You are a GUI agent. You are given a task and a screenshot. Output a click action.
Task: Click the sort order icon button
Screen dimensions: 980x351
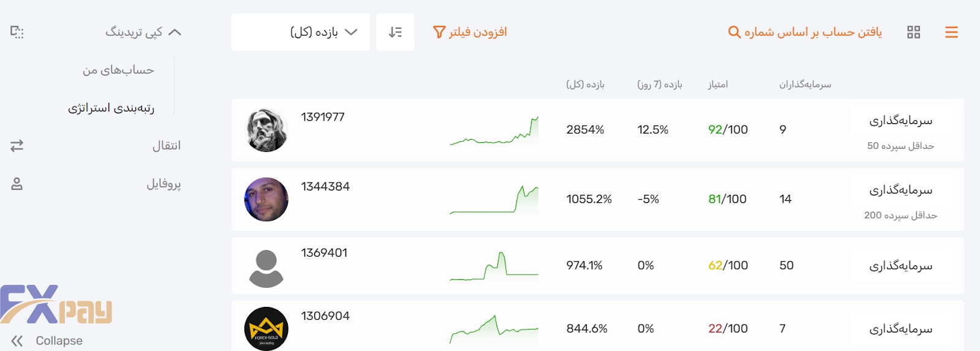point(395,32)
